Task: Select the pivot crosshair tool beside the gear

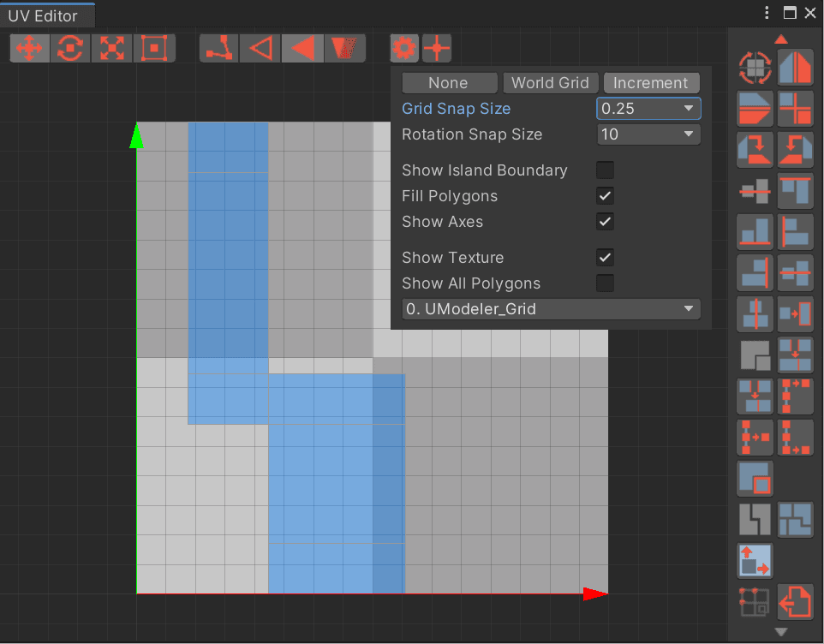Action: (x=437, y=49)
